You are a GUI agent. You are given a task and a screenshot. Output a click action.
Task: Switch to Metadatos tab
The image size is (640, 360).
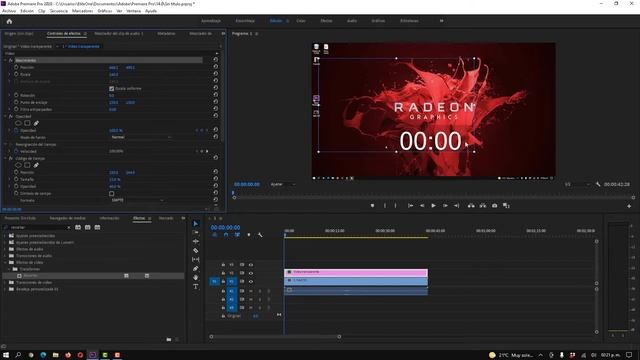166,33
